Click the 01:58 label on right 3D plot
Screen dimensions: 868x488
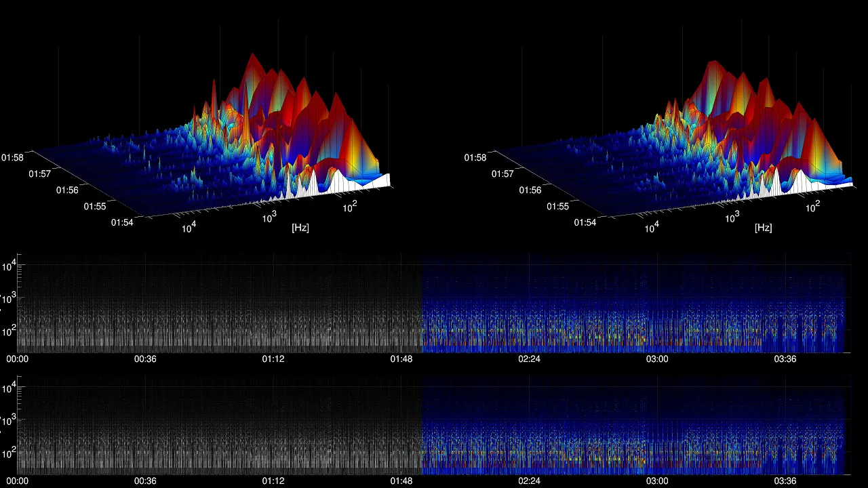click(475, 157)
